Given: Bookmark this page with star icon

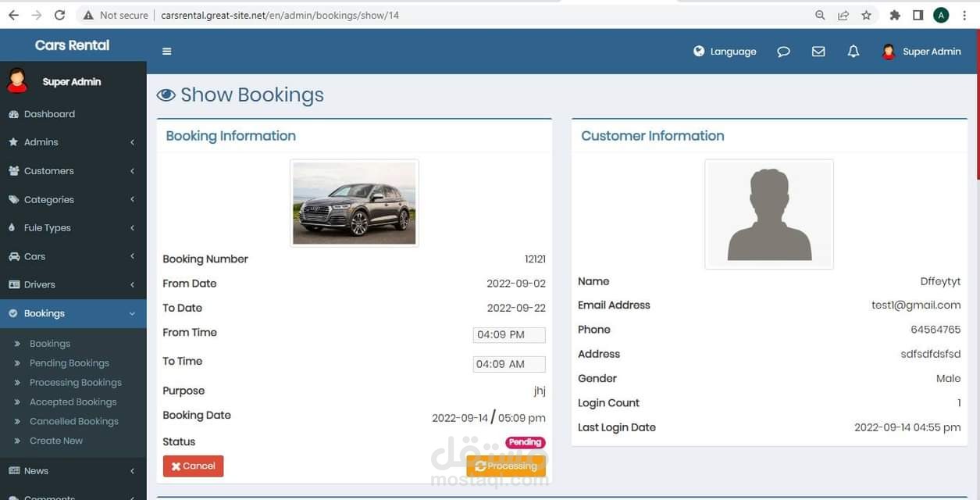Looking at the screenshot, I should point(866,15).
